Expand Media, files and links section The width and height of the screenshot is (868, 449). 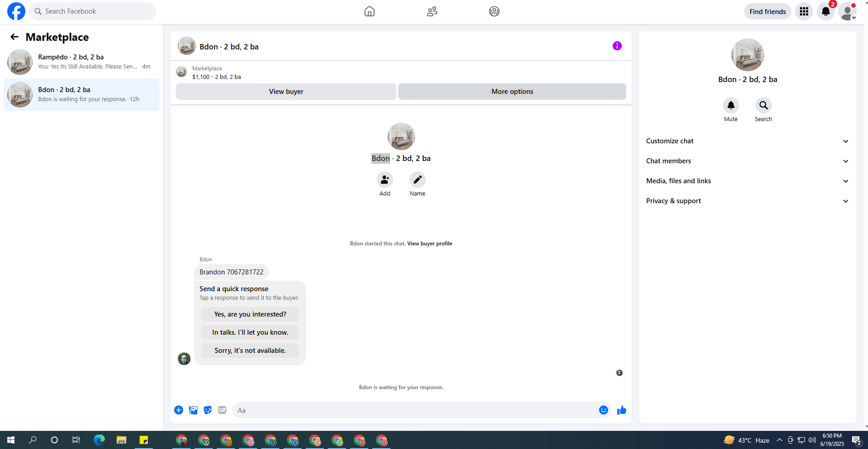tap(747, 181)
